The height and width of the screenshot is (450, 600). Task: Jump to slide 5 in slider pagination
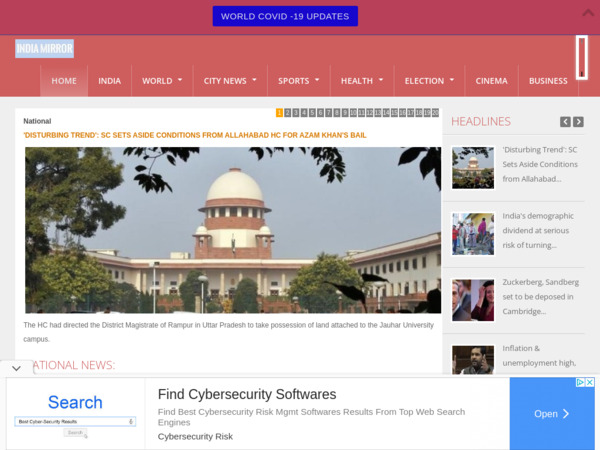click(312, 113)
